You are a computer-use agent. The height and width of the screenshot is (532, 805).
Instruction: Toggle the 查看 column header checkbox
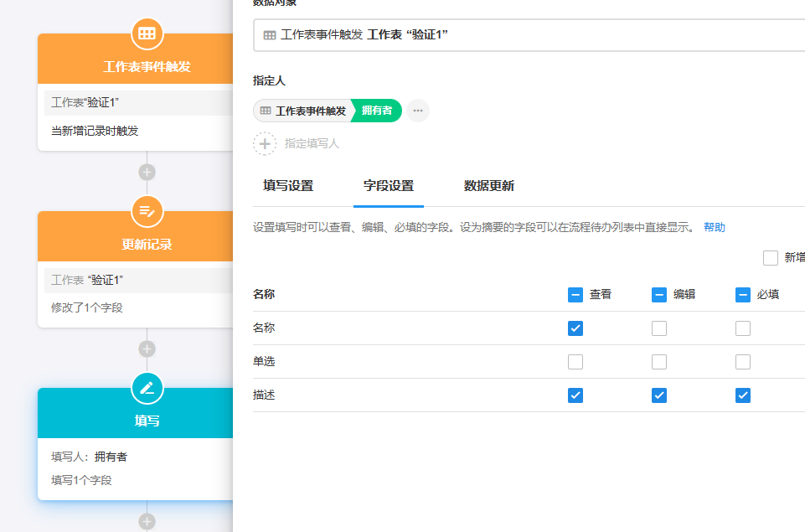pyautogui.click(x=575, y=295)
